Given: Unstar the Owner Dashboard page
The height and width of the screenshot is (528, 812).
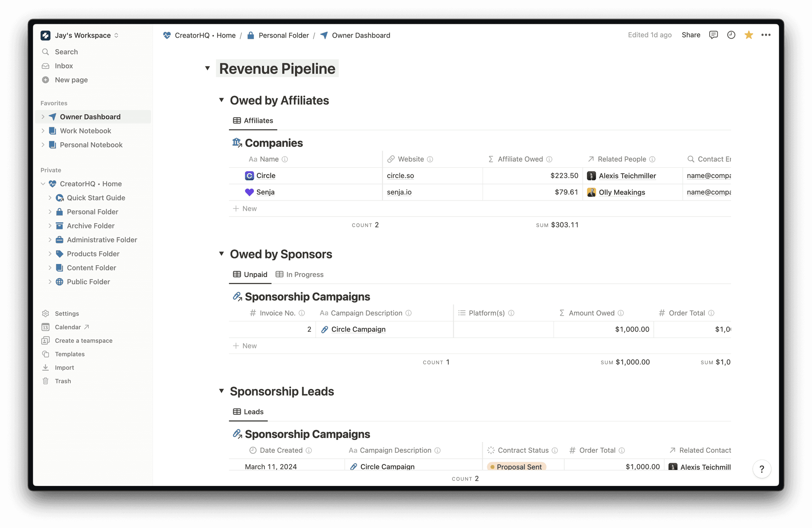Looking at the screenshot, I should 749,35.
